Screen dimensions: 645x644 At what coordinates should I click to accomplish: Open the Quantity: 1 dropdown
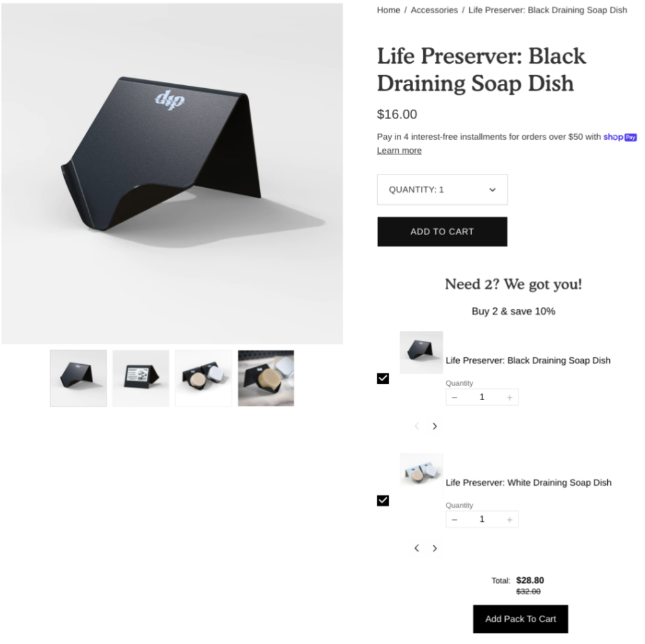pyautogui.click(x=442, y=190)
